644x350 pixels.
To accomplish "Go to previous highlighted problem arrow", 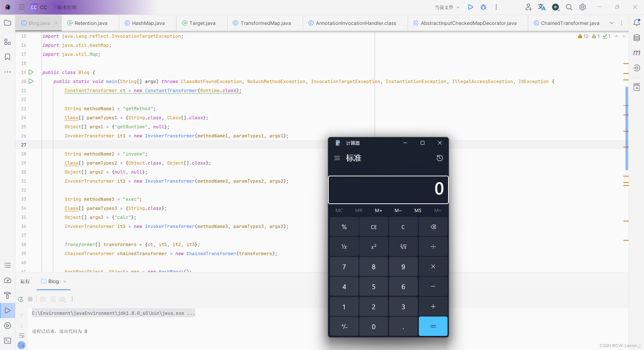I will 616,36.
